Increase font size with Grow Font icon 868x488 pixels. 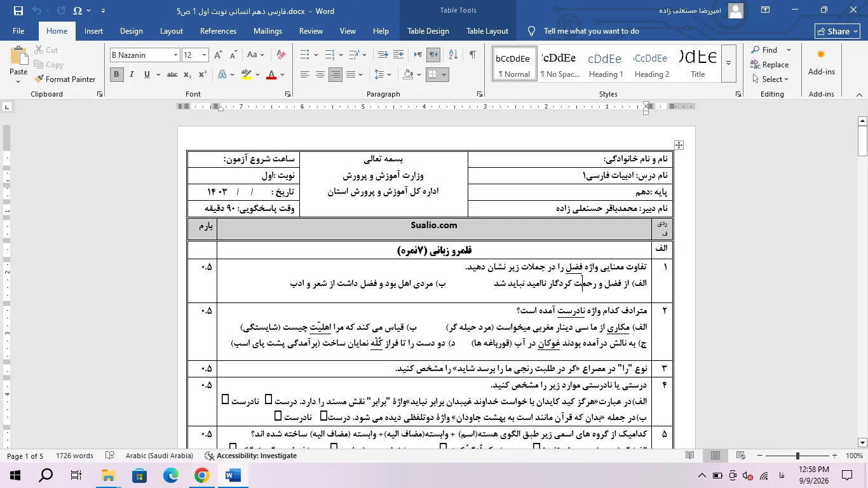coord(219,55)
